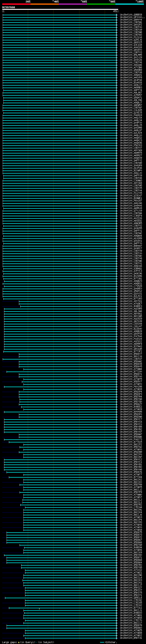This screenshot has height=644, width=146.
Task: Open hit UniRef100_Q4VZP2
Action: pyautogui.click(x=131, y=25)
